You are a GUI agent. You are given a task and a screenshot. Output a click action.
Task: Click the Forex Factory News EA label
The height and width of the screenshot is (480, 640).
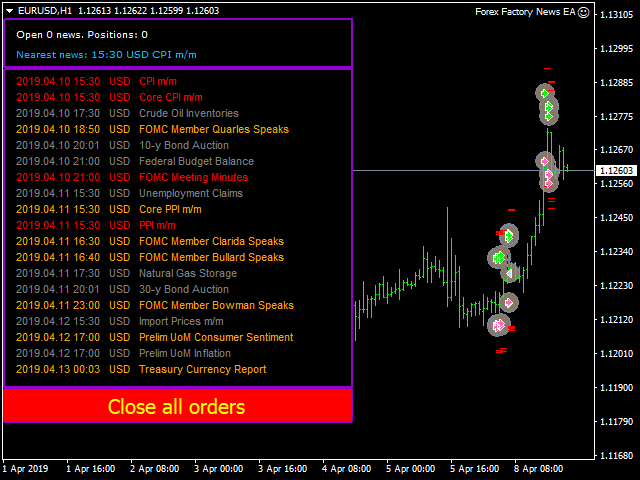525,12
